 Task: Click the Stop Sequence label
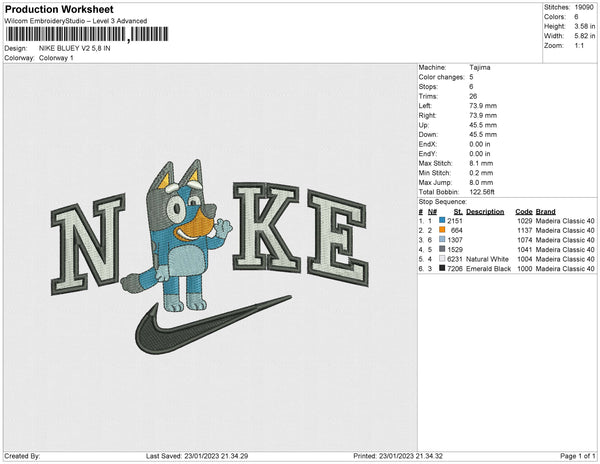[443, 202]
